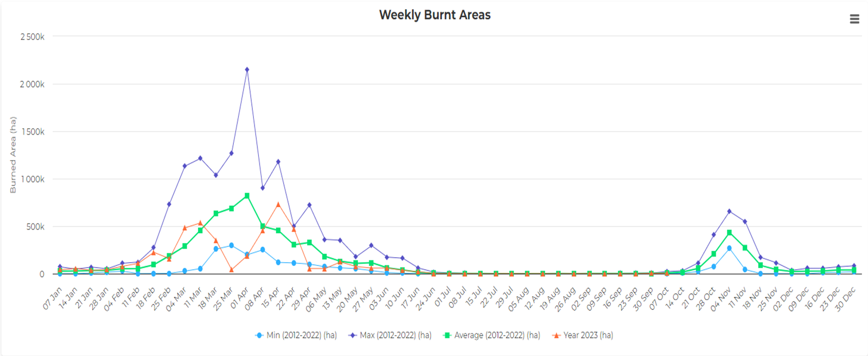
Task: Toggle the 'Min (2012-2022) (ha)' series label
Action: (301, 335)
